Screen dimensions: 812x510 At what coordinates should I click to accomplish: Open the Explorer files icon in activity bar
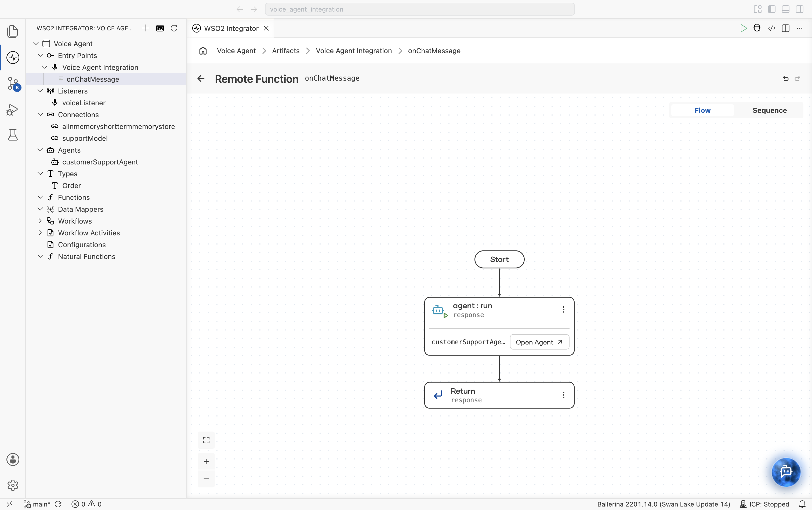pos(13,31)
